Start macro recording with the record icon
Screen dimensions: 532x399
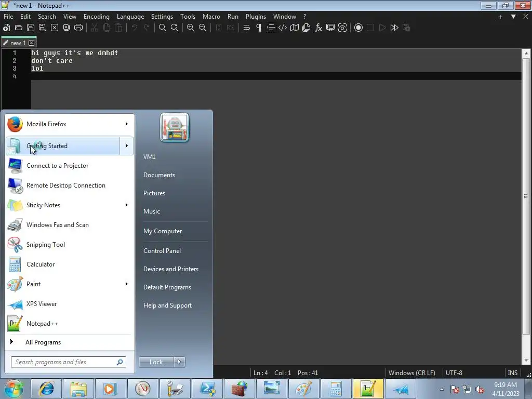click(358, 28)
